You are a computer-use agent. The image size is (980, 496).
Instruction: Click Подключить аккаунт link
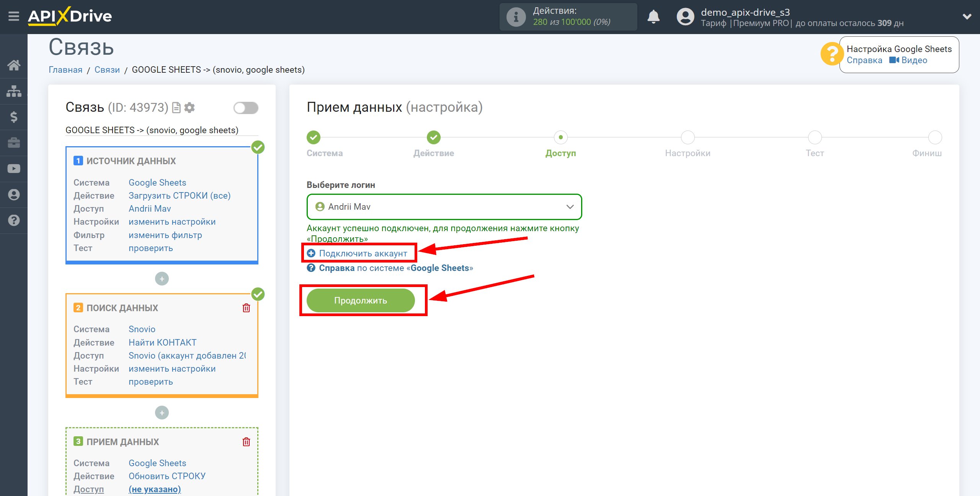358,253
